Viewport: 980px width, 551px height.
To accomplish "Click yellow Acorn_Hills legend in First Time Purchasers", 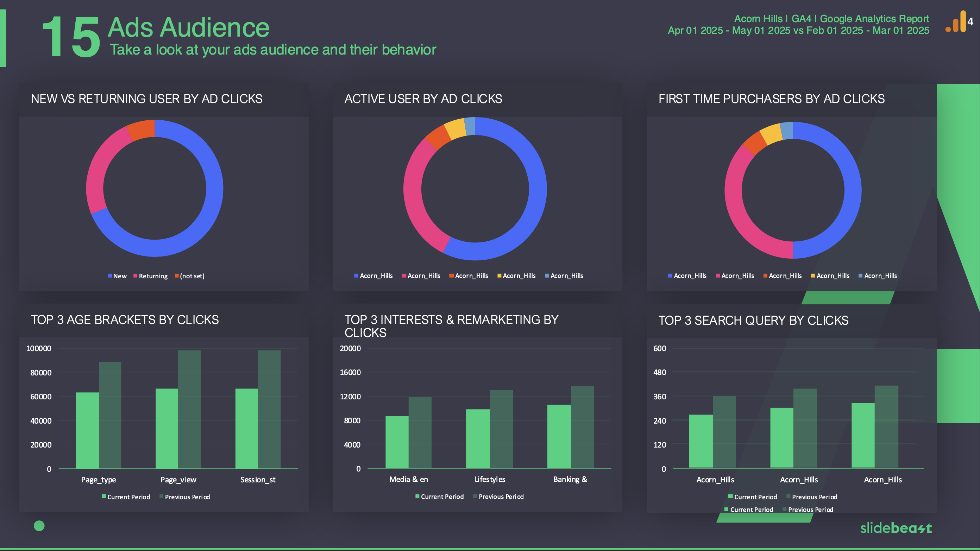I will [830, 276].
